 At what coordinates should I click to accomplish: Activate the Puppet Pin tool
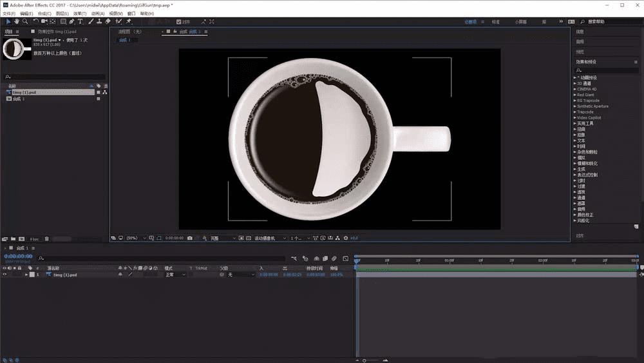click(129, 21)
